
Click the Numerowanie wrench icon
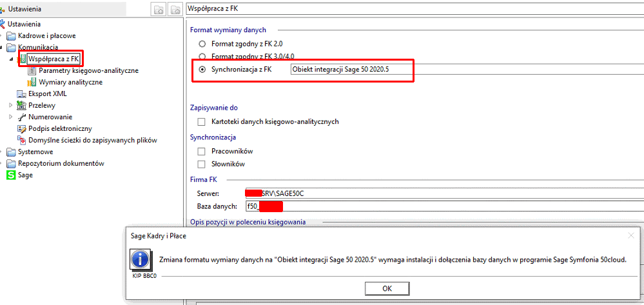[x=21, y=117]
